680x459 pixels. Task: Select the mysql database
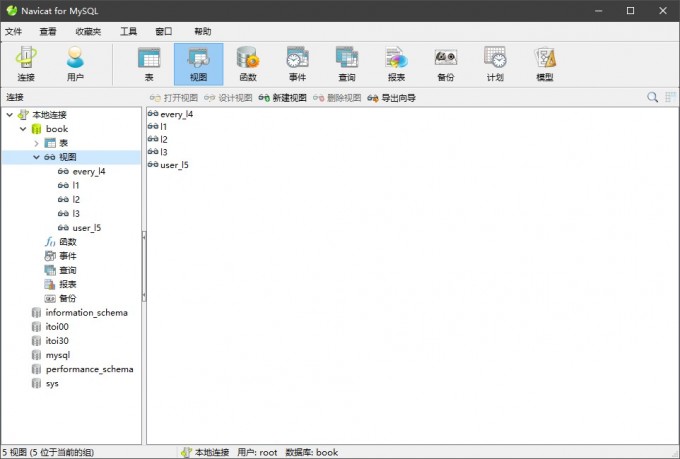coord(58,355)
